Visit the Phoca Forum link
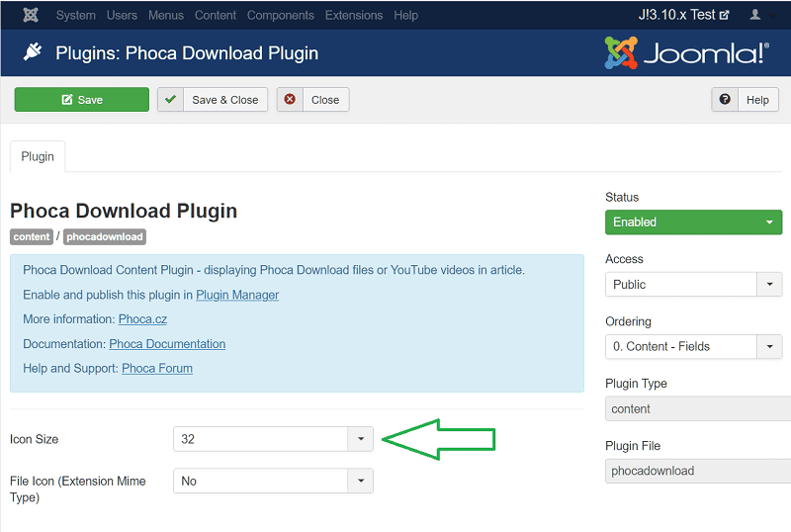 (157, 368)
